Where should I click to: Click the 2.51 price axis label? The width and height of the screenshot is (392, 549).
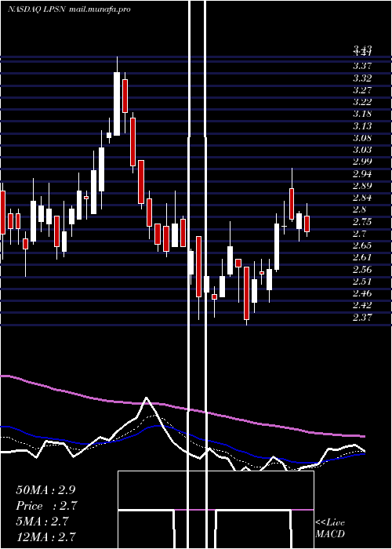(362, 282)
